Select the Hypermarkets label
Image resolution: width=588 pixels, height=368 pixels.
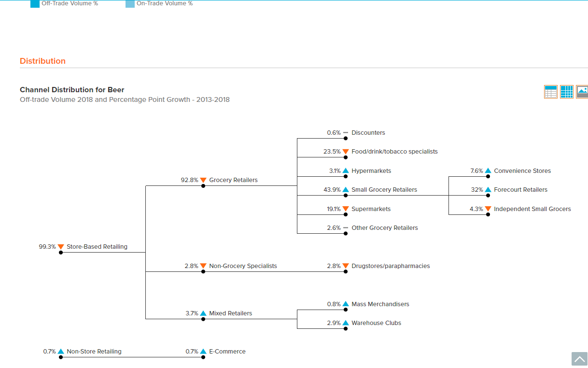[371, 171]
